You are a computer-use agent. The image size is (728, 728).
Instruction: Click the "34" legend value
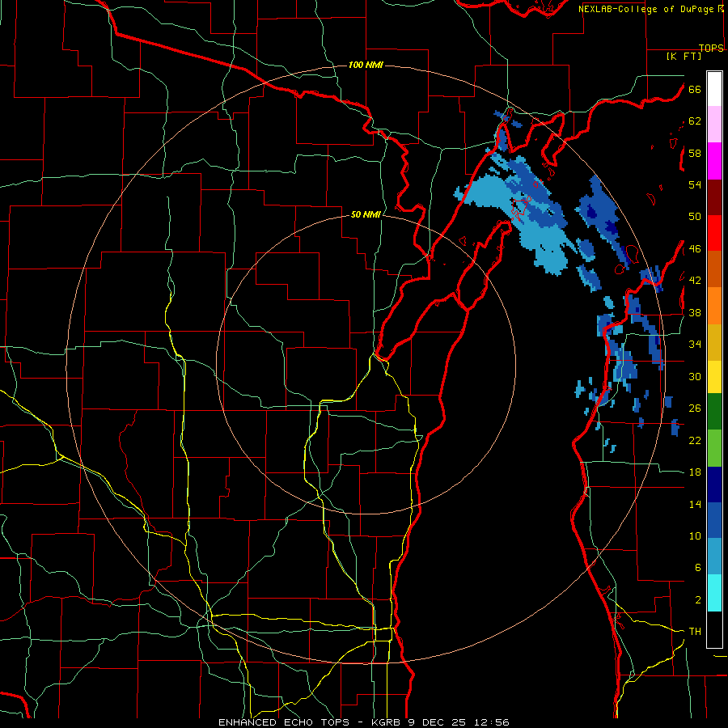(x=695, y=345)
